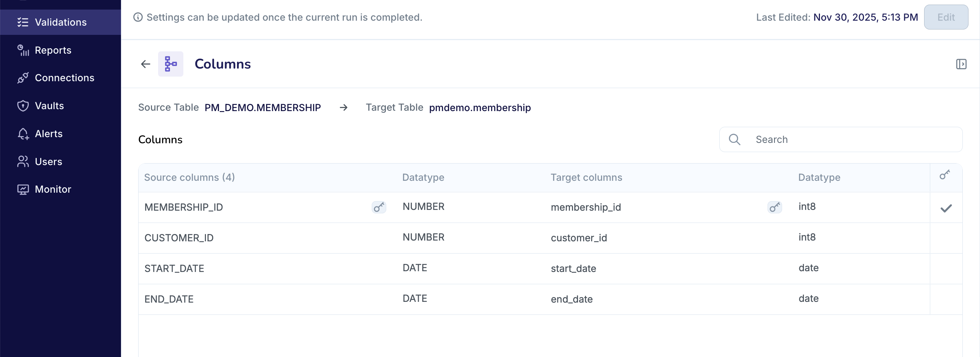This screenshot has height=357, width=980.
Task: Select the Users people icon
Action: (23, 161)
